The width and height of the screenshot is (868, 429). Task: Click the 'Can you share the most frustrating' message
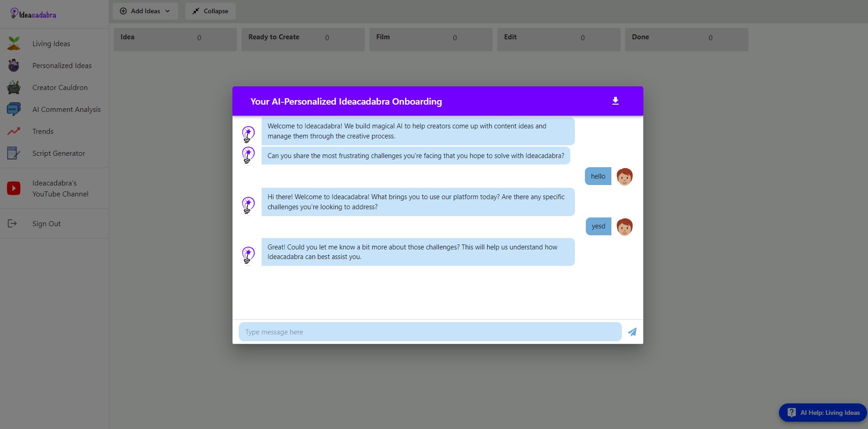(x=416, y=156)
